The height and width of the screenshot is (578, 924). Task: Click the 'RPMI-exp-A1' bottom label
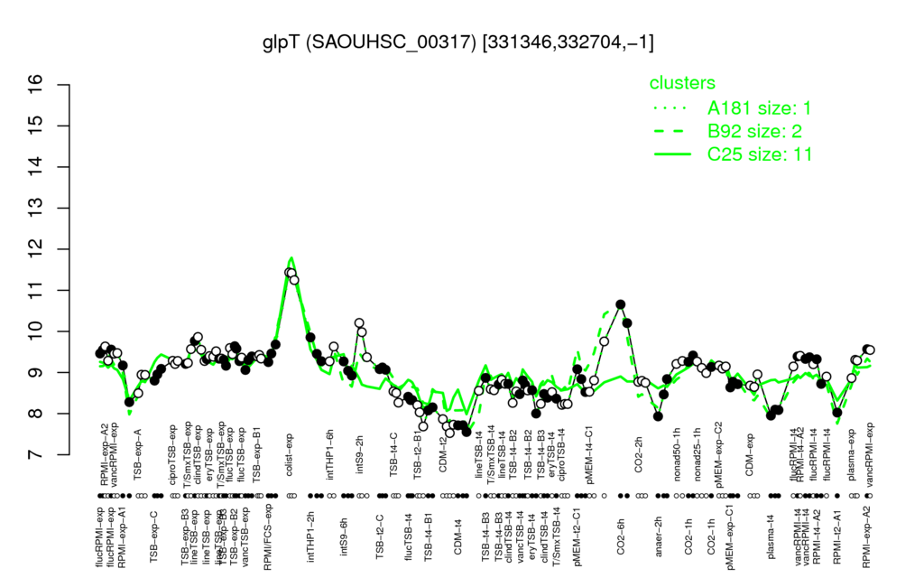122,537
